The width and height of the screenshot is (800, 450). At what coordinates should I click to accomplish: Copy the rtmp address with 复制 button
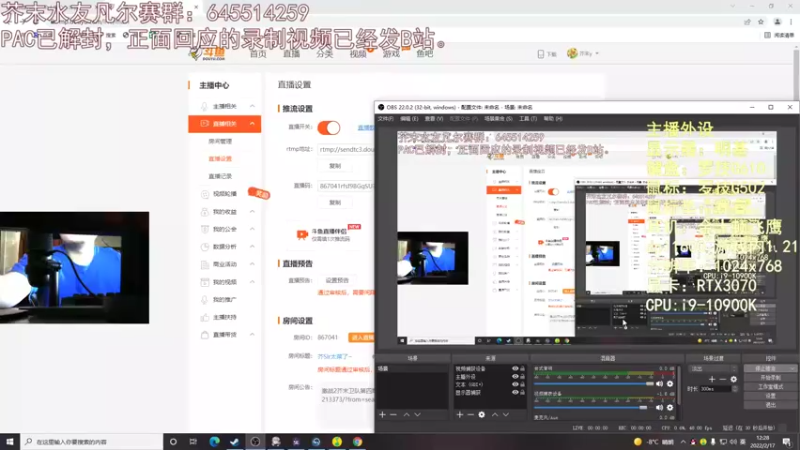pyautogui.click(x=335, y=166)
